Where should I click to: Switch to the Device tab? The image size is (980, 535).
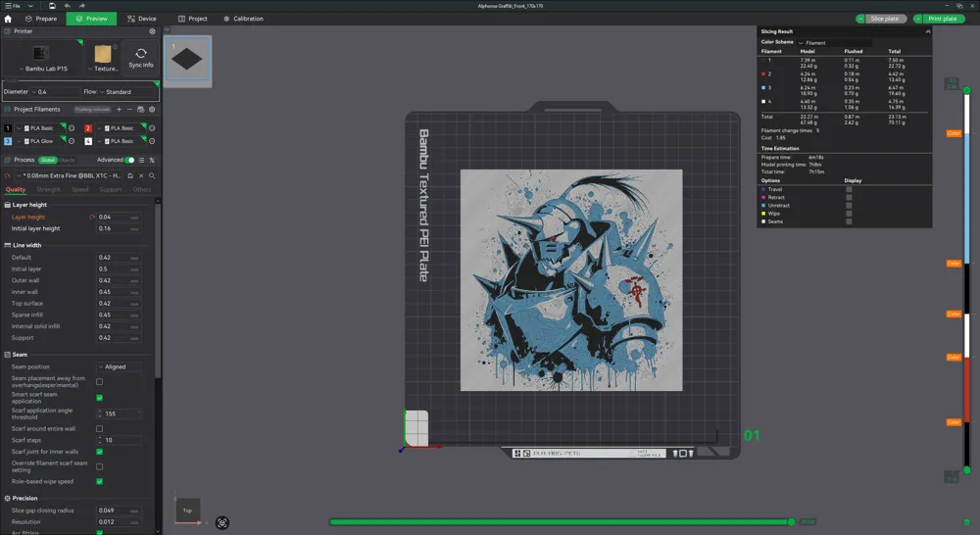tap(142, 19)
